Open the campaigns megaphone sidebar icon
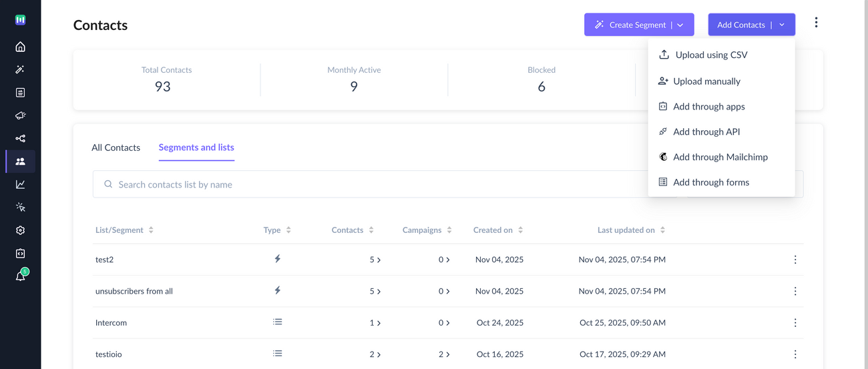868x369 pixels. [20, 115]
